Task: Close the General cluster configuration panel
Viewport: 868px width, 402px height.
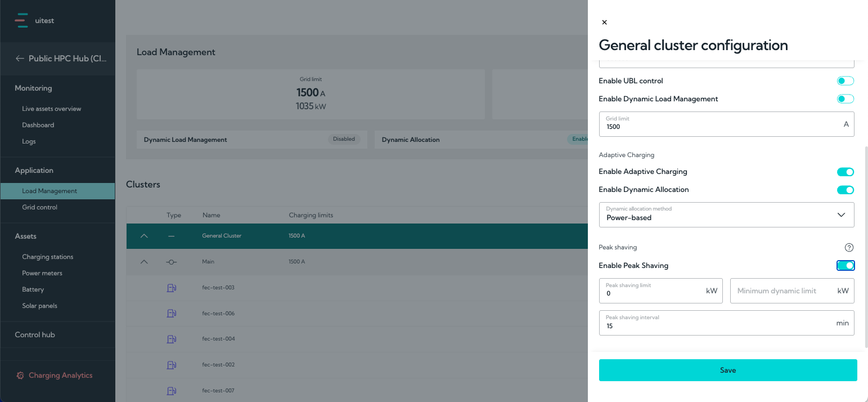Action: [x=604, y=23]
